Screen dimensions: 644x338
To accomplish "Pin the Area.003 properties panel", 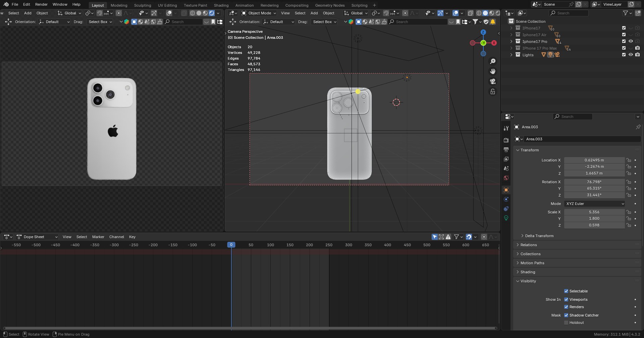I will pyautogui.click(x=638, y=127).
